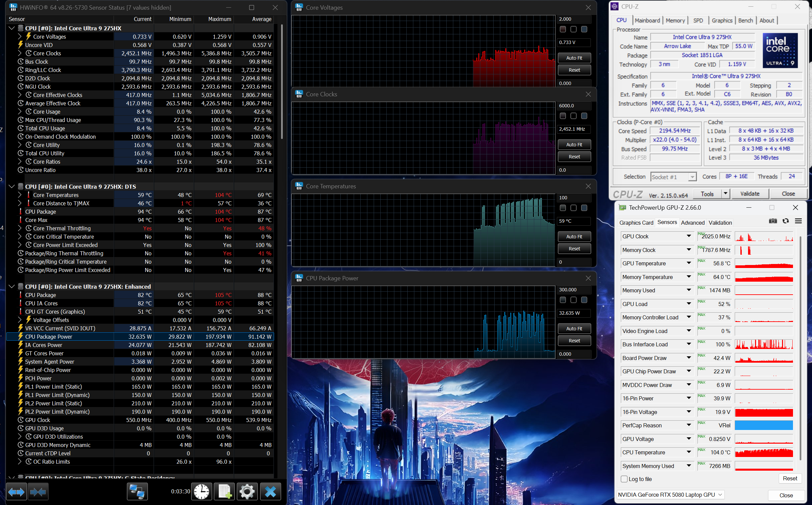Click the chip icon beside CPU DTS header
Image resolution: width=812 pixels, height=505 pixels.
(21, 186)
